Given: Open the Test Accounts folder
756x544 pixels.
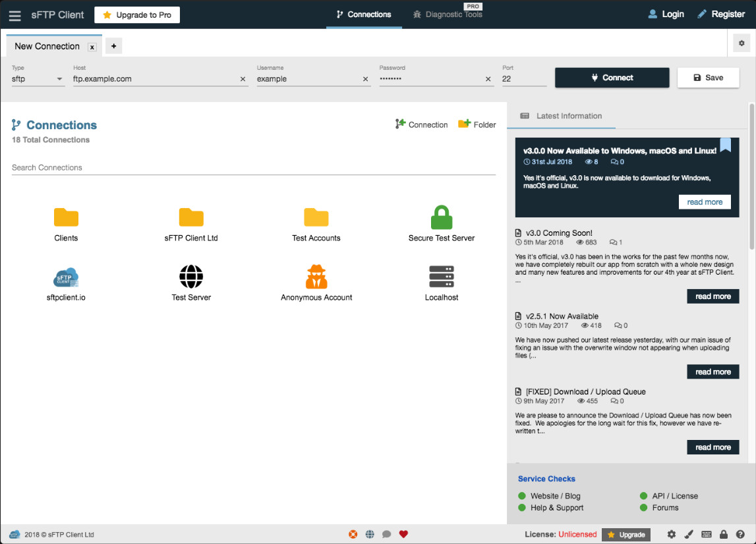Looking at the screenshot, I should [x=316, y=225].
